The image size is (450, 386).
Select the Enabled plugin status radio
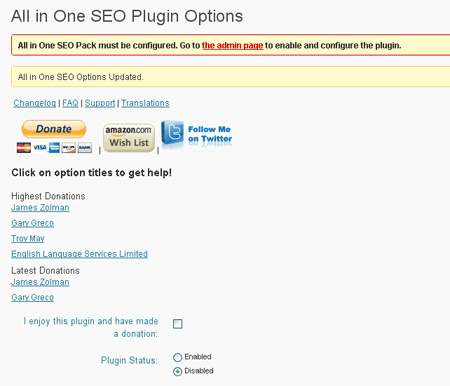point(178,357)
